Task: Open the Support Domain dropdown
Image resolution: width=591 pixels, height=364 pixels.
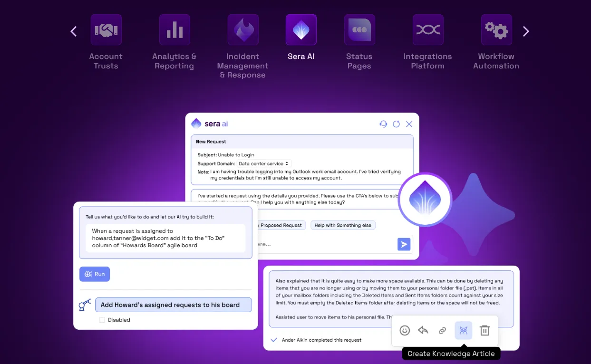Action: point(264,163)
